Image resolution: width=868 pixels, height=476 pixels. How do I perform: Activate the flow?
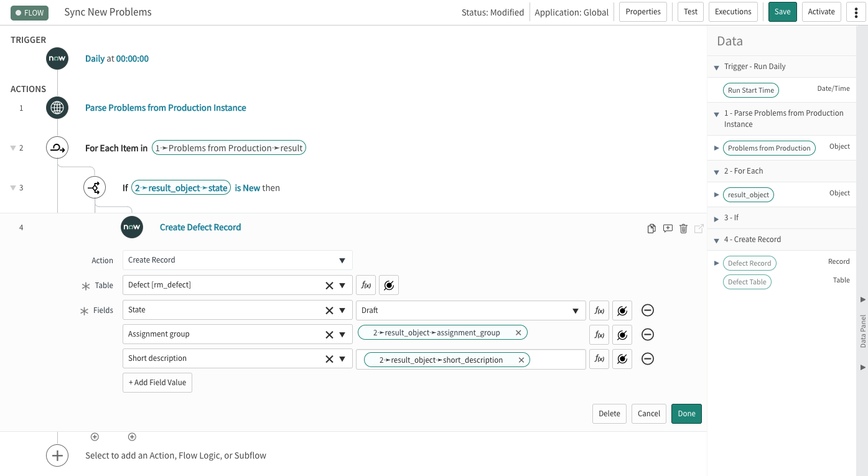click(821, 12)
